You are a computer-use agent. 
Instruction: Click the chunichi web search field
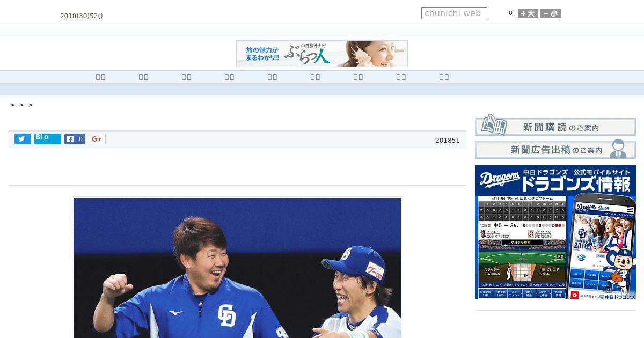(454, 13)
